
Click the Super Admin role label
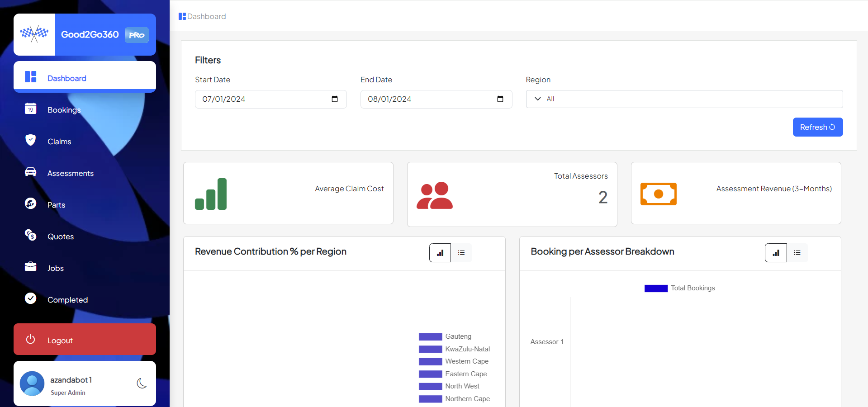(x=68, y=393)
